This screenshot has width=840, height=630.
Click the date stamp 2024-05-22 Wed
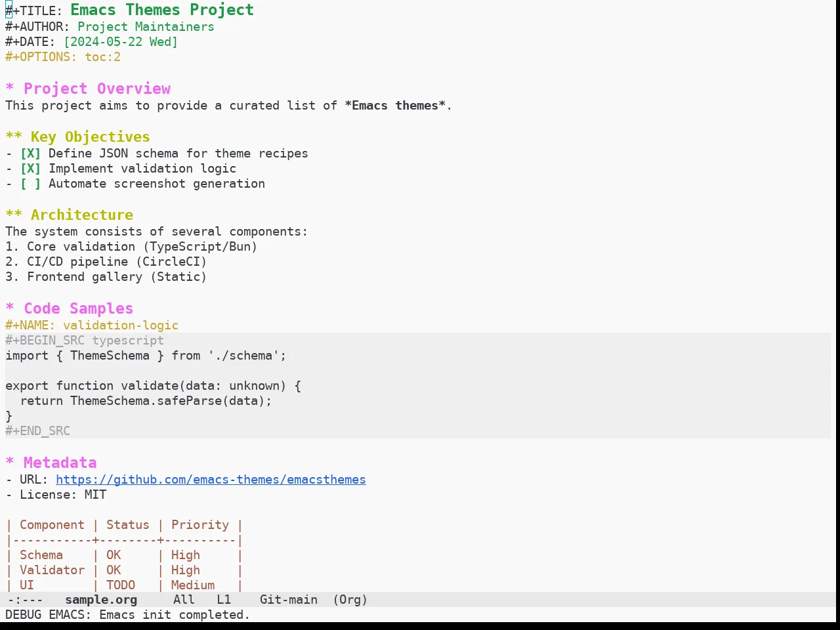pos(121,42)
